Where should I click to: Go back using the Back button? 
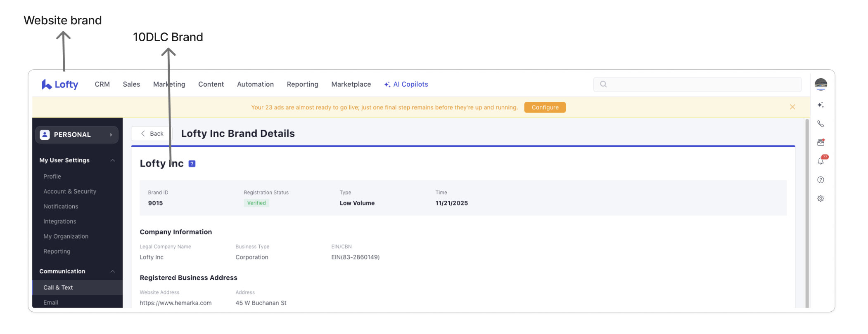click(152, 134)
